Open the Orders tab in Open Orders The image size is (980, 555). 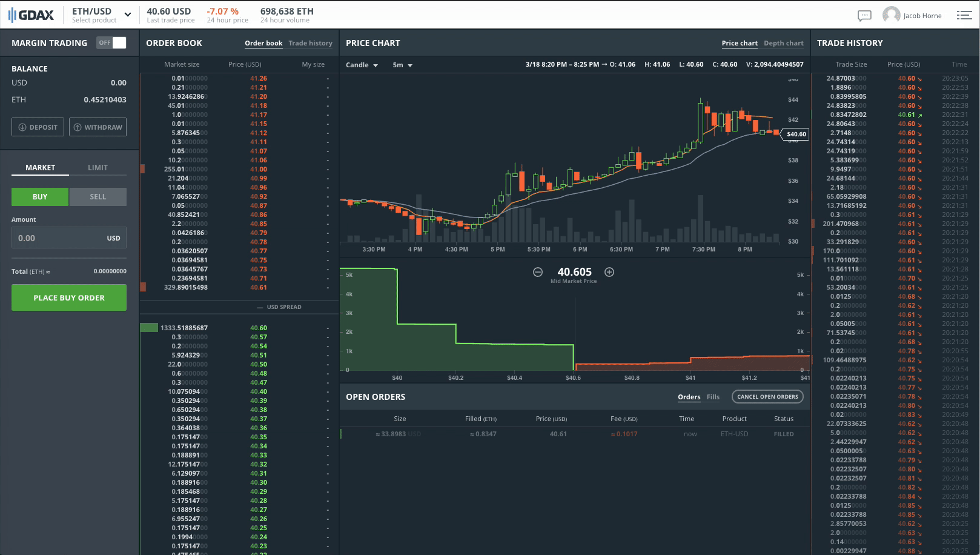[689, 397]
